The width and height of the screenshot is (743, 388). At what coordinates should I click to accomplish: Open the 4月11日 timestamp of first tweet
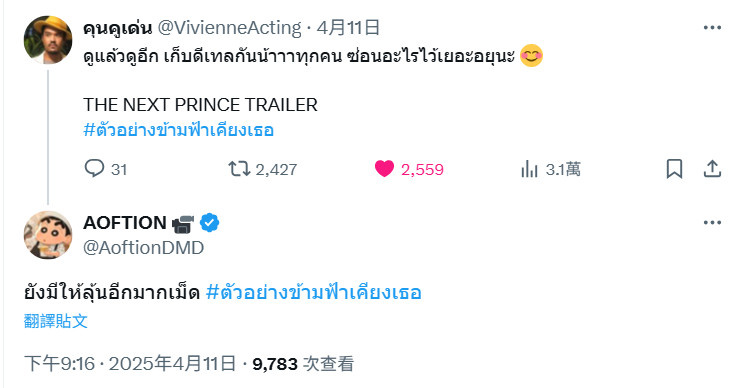tap(348, 28)
